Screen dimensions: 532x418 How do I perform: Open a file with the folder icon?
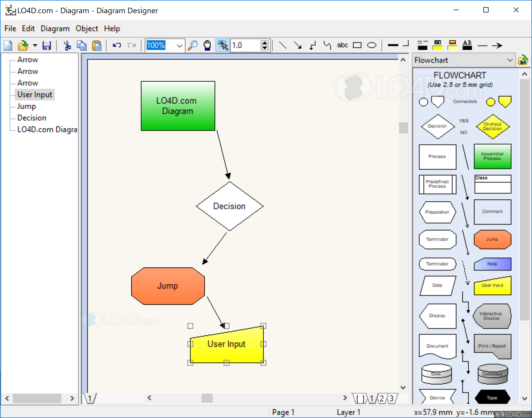tap(23, 46)
